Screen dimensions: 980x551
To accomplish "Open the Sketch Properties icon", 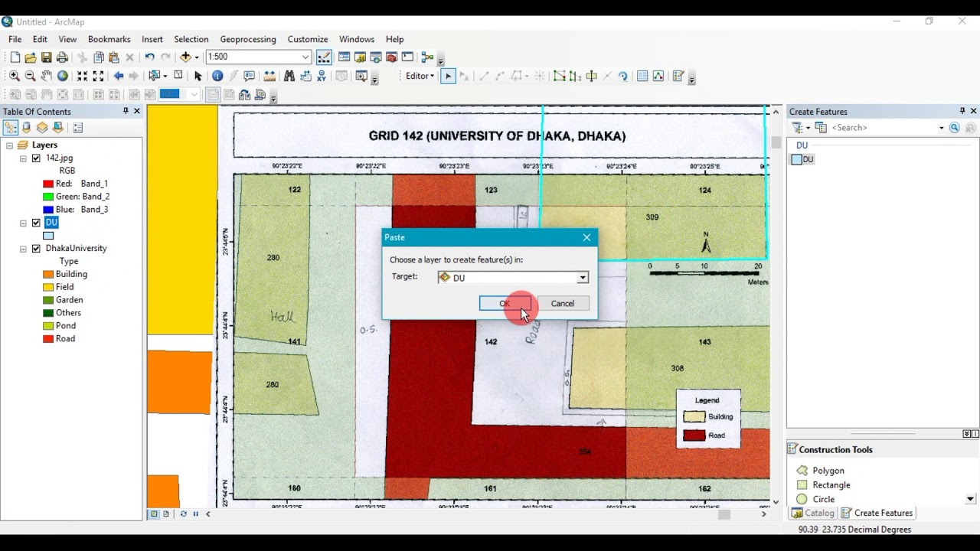I will (658, 76).
